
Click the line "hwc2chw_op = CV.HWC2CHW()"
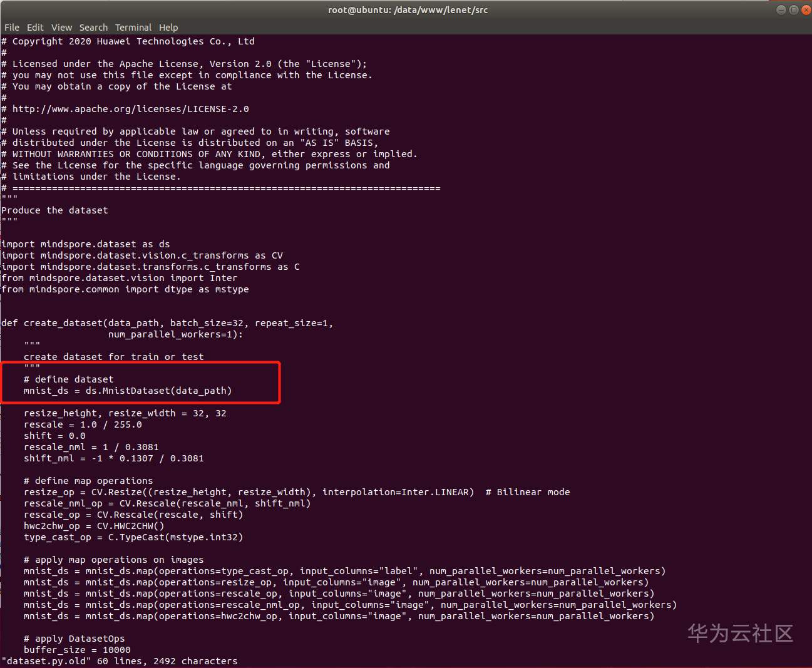pyautogui.click(x=94, y=526)
